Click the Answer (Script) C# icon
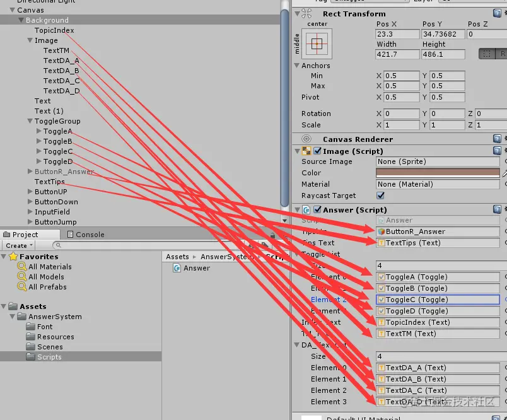The width and height of the screenshot is (507, 420). point(306,210)
